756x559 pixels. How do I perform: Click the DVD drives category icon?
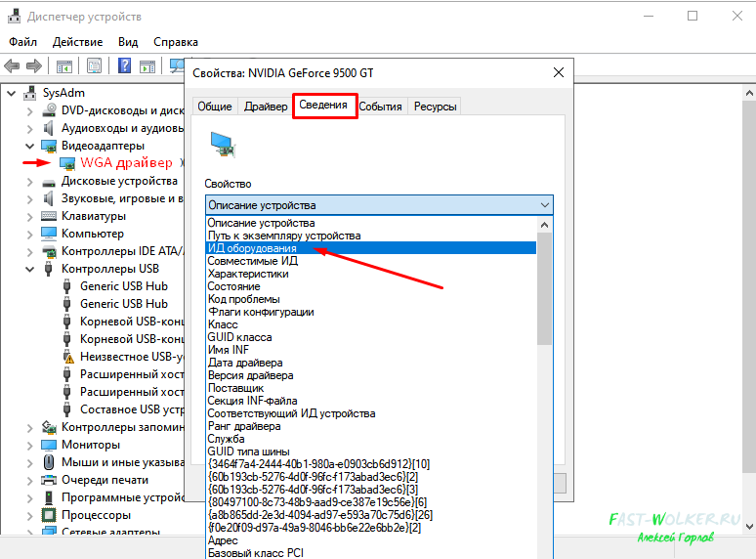(49, 110)
